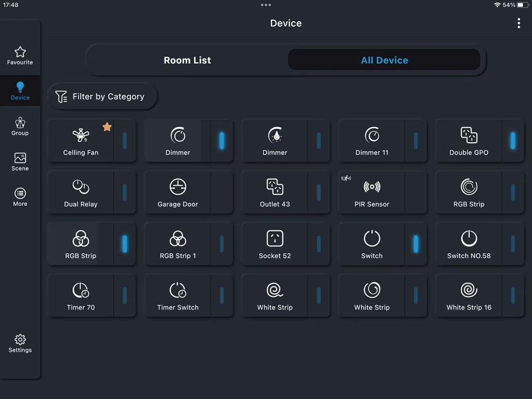Tap the battery status indicator
Viewport: 532px width, 399px height.
click(522, 5)
